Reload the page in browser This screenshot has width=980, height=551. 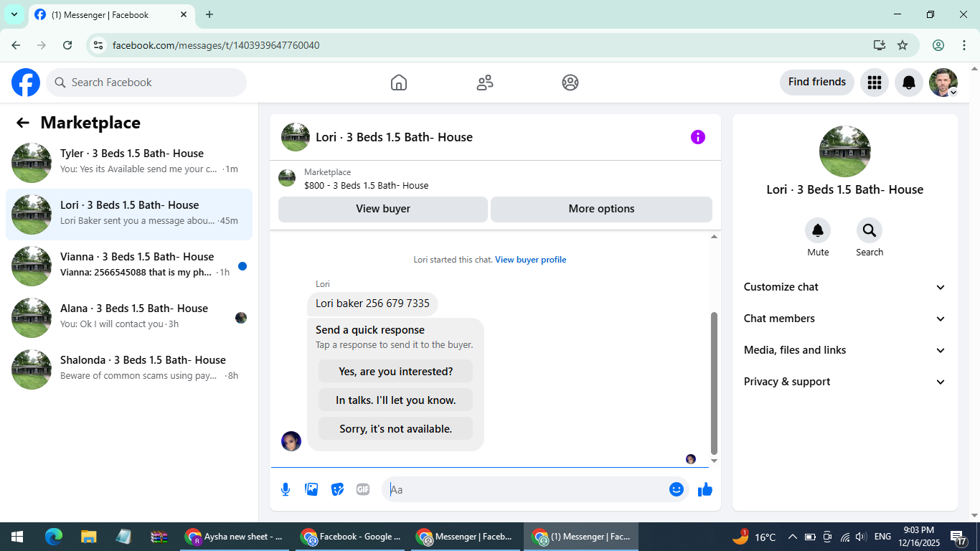pyautogui.click(x=67, y=45)
